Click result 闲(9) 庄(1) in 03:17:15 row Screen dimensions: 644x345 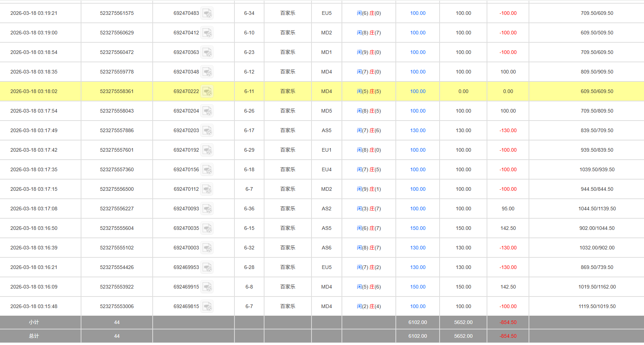(x=369, y=189)
